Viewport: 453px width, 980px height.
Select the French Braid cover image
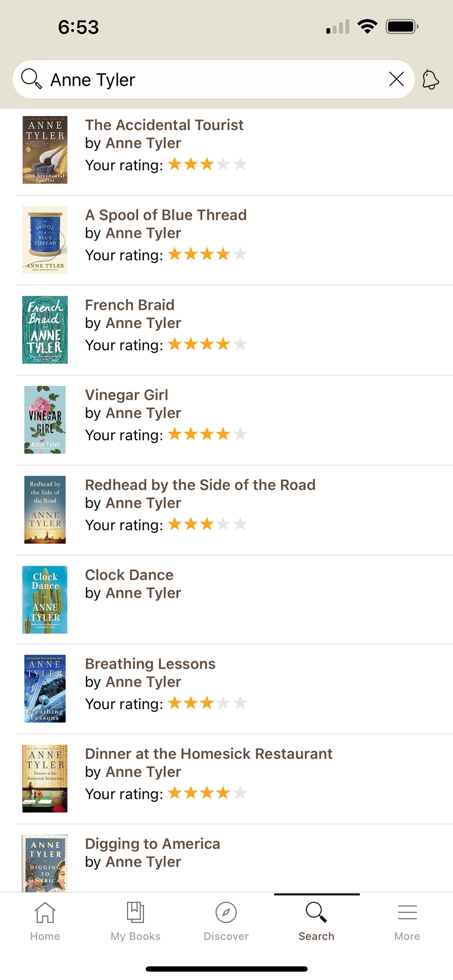click(x=45, y=330)
